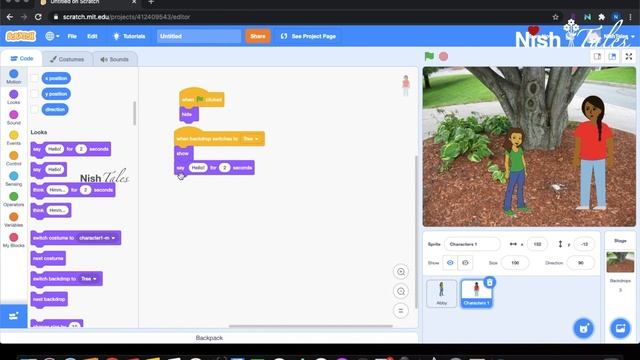This screenshot has width=640, height=360.
Task: Select the Control blocks category
Action: click(x=13, y=158)
